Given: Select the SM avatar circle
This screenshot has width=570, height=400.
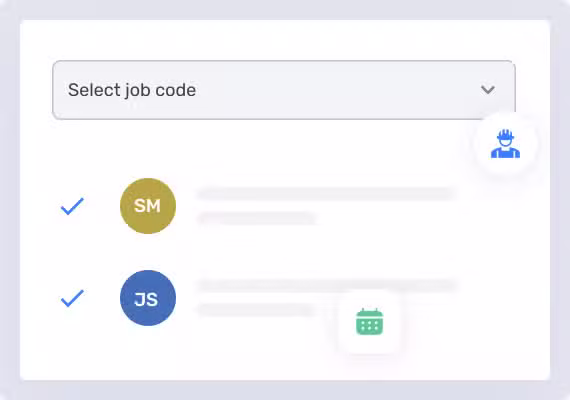Looking at the screenshot, I should point(148,206).
